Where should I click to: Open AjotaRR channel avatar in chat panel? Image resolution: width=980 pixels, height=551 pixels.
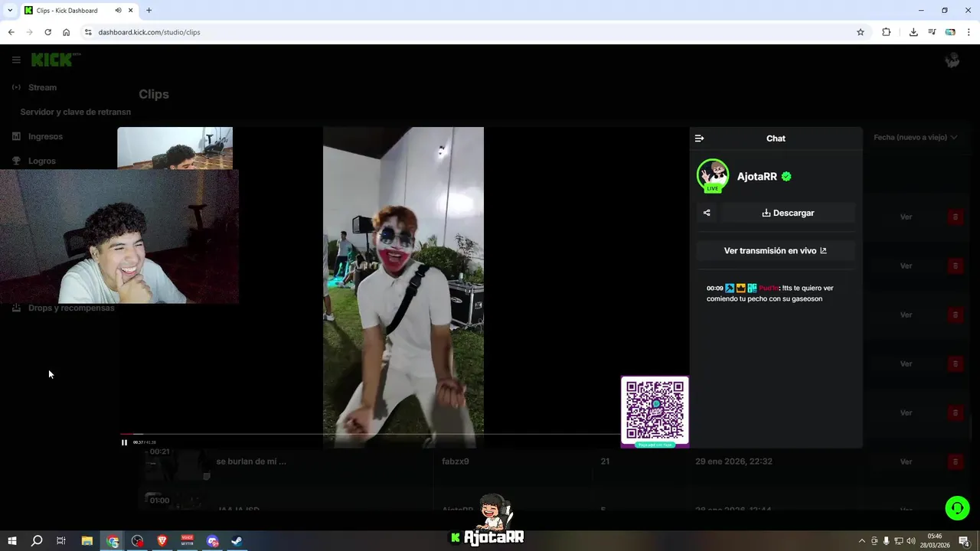713,176
